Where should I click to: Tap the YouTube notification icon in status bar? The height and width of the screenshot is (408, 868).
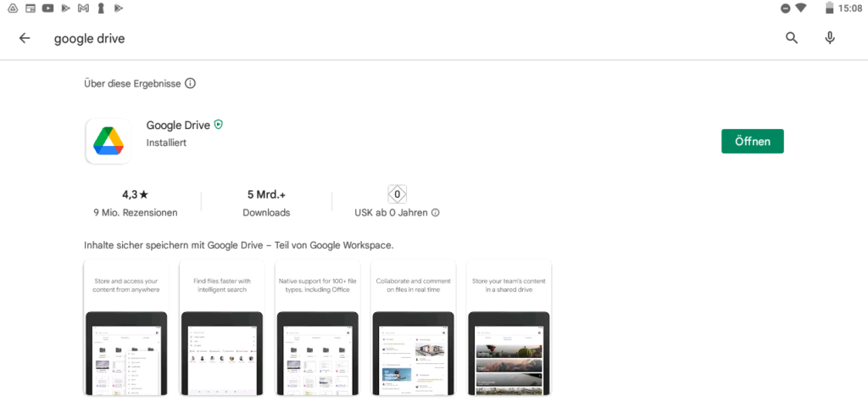pyautogui.click(x=48, y=8)
